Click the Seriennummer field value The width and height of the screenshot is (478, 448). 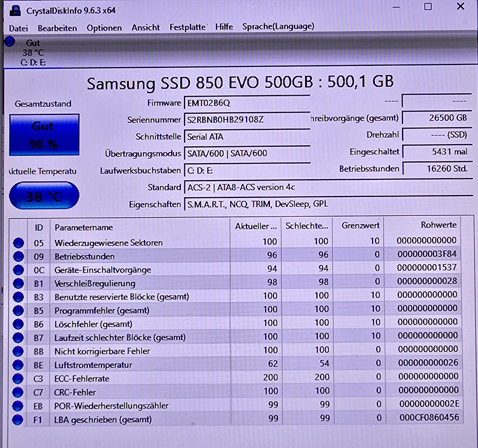[x=247, y=119]
